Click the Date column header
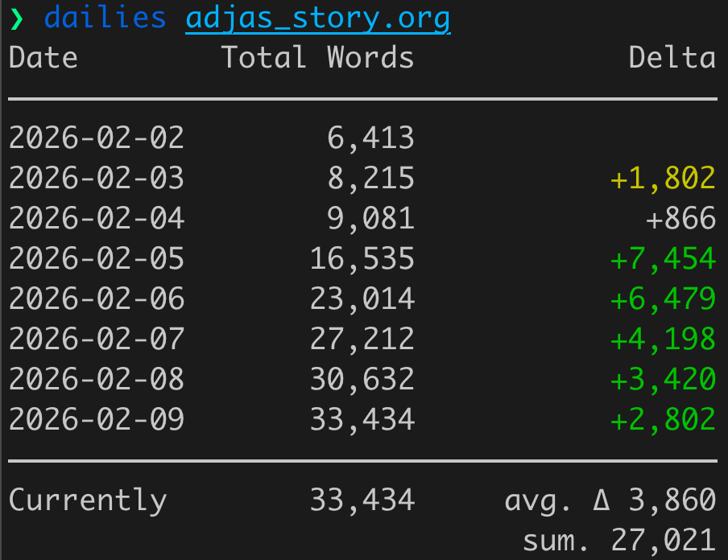The image size is (728, 560). click(x=43, y=58)
